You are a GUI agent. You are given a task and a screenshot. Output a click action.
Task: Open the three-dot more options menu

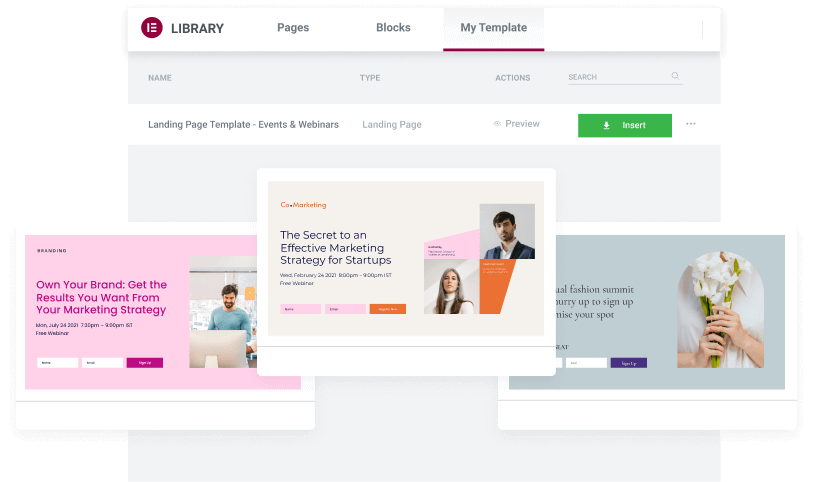[x=691, y=124]
